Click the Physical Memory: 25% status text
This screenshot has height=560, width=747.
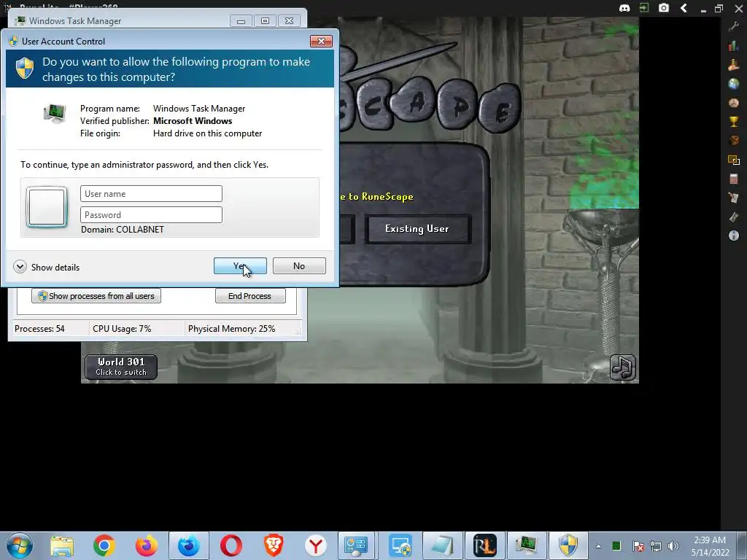(x=231, y=329)
